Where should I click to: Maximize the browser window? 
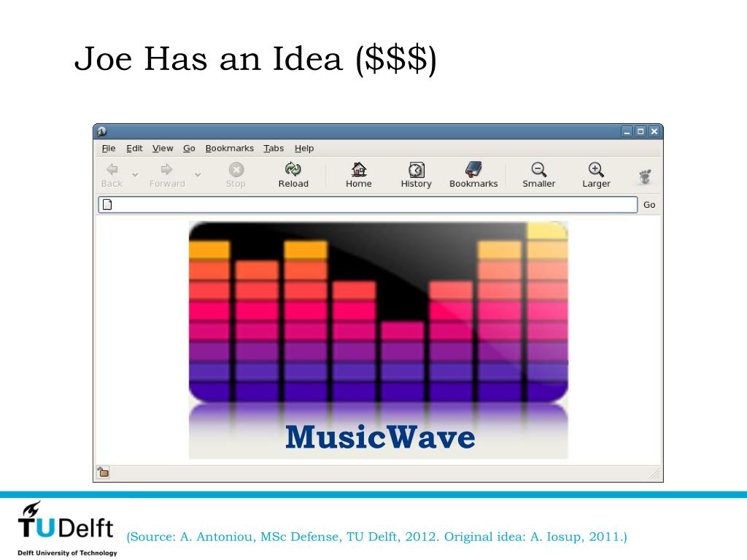point(640,131)
